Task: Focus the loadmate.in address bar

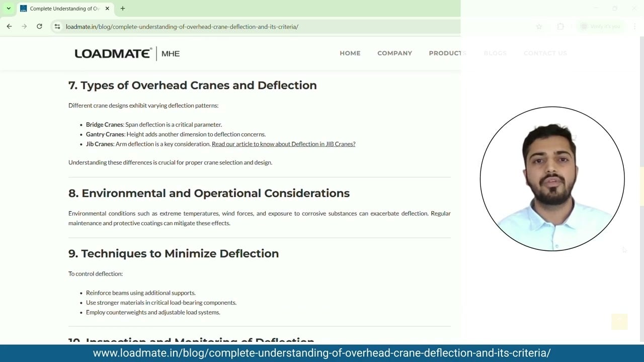Action: tap(297, 27)
